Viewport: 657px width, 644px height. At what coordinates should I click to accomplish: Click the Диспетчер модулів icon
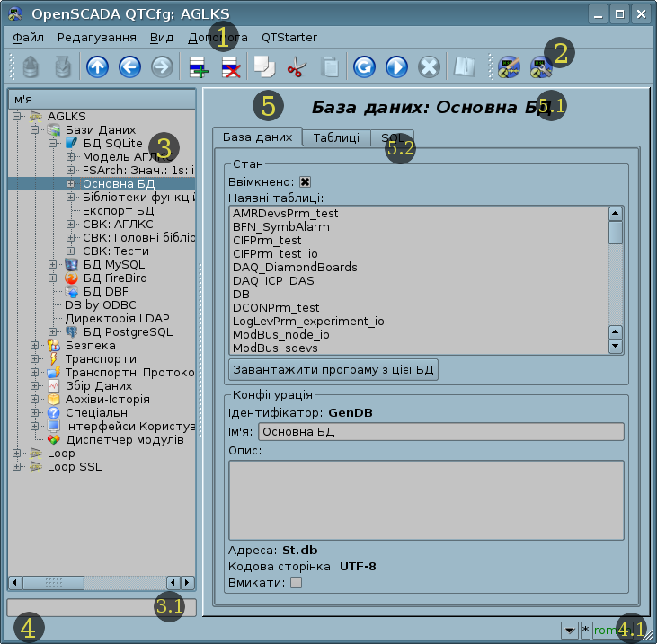click(x=54, y=439)
